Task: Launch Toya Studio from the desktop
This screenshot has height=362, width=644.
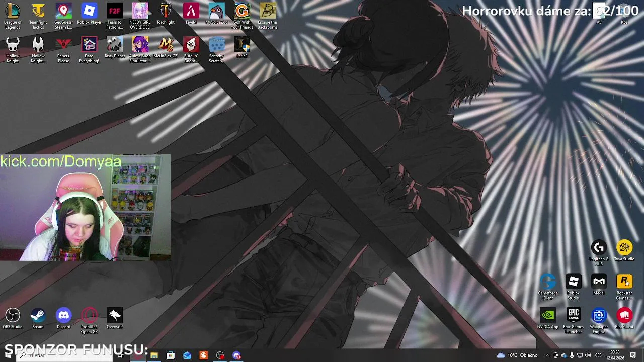Action: tap(624, 250)
